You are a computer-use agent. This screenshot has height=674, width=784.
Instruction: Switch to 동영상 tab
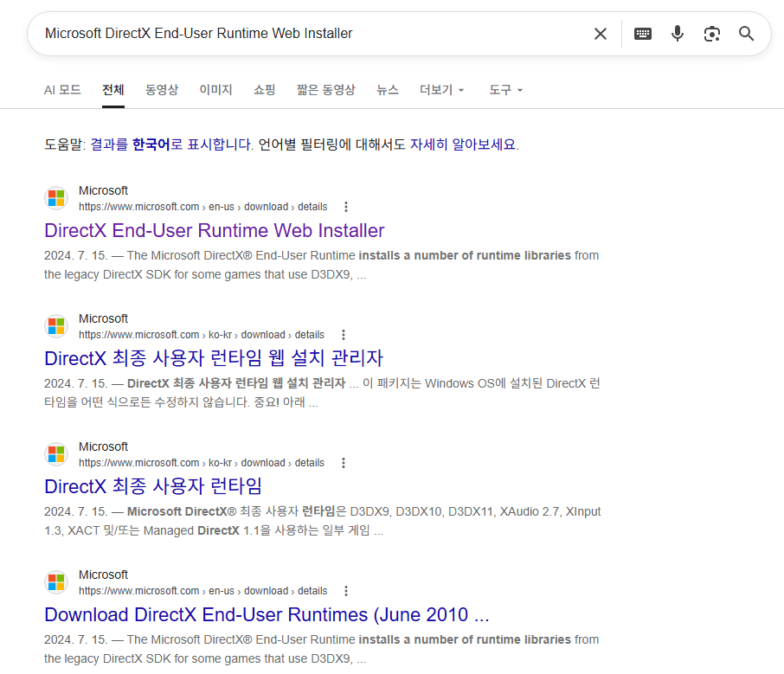(x=162, y=90)
